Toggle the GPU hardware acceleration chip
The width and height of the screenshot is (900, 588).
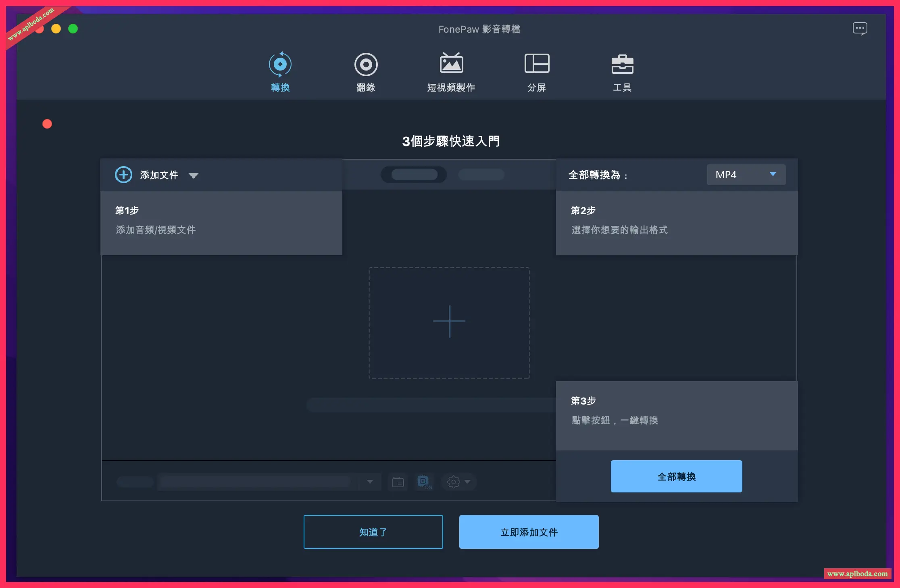pyautogui.click(x=423, y=481)
